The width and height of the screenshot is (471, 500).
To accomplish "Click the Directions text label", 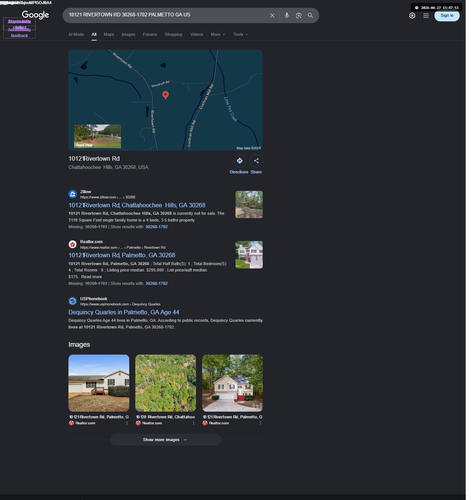I will pos(239,172).
